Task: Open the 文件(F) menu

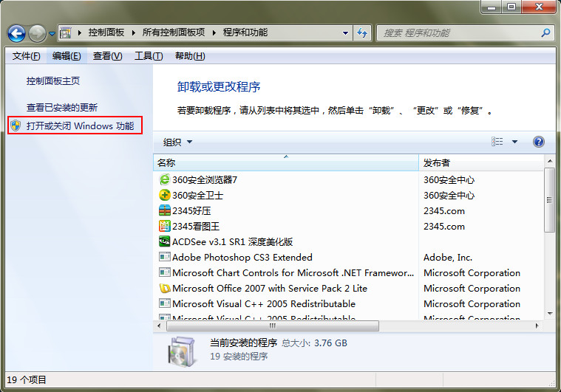Action: (26, 56)
